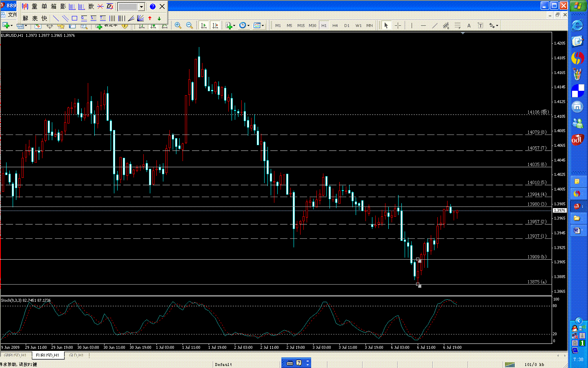The width and height of the screenshot is (588, 368).
Task: Select the single trend line tool
Action: [56, 18]
